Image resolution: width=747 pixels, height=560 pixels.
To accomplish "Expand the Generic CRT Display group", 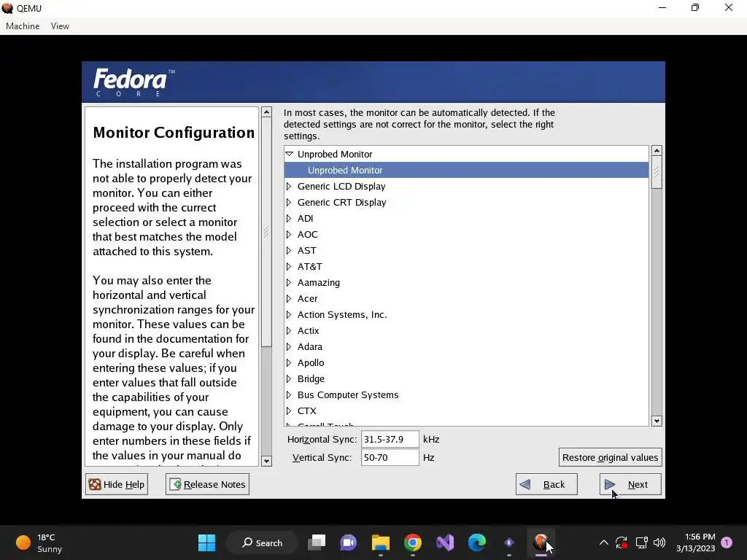I will click(289, 203).
